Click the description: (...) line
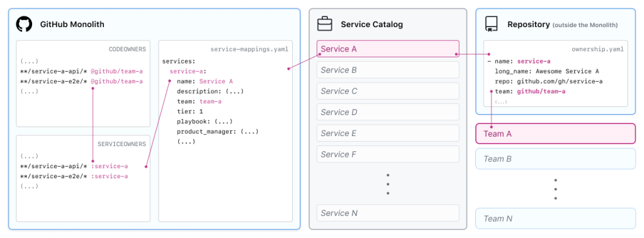 210,91
